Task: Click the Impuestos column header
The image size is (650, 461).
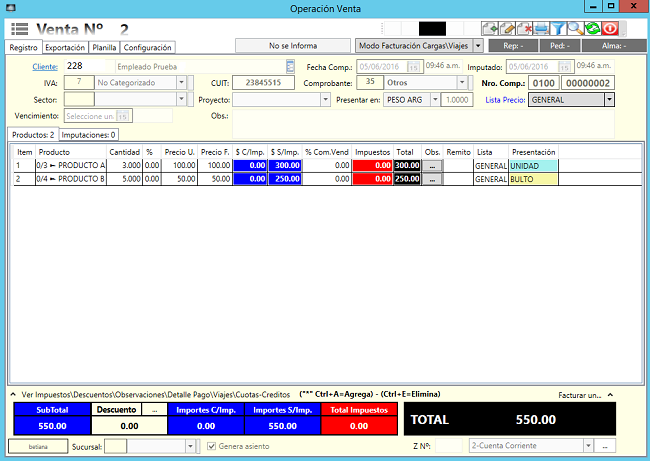Action: click(372, 152)
